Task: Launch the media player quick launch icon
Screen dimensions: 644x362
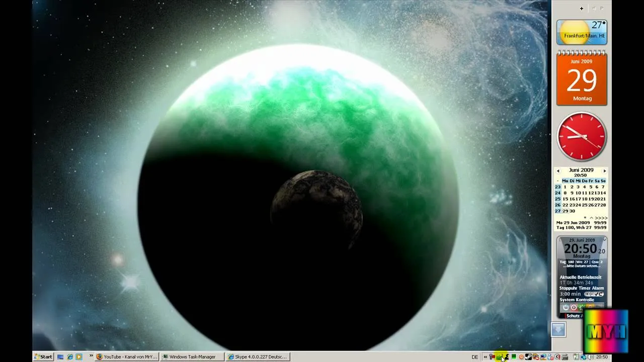Action: 78,357
